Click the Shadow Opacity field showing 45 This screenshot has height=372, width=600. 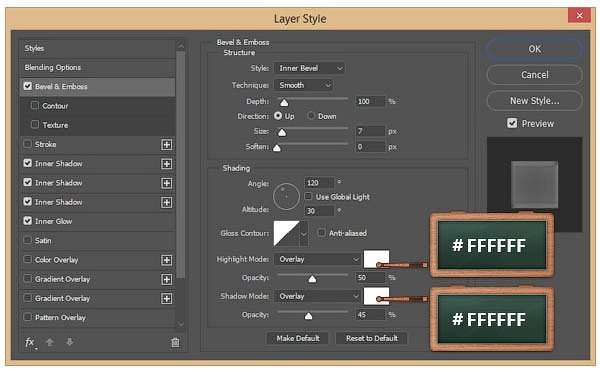tap(370, 315)
